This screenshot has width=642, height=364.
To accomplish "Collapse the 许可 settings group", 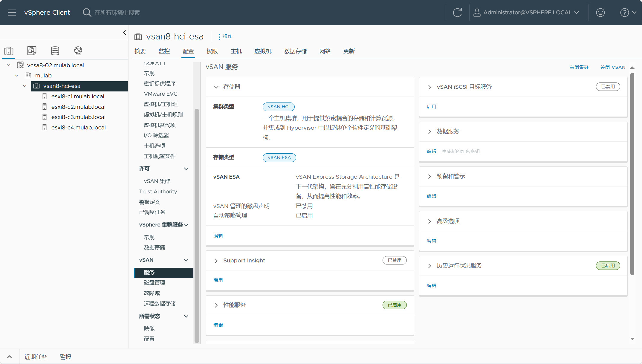I will (x=186, y=169).
